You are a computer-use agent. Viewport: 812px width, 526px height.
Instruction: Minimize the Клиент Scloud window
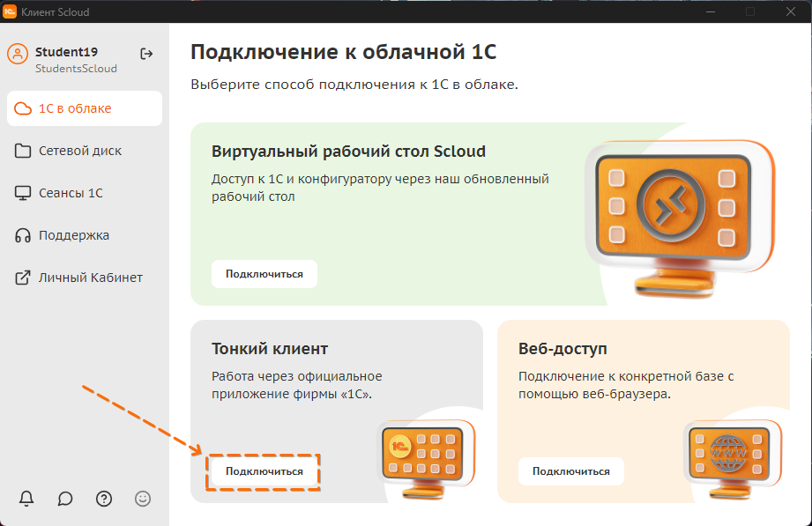[x=711, y=11]
